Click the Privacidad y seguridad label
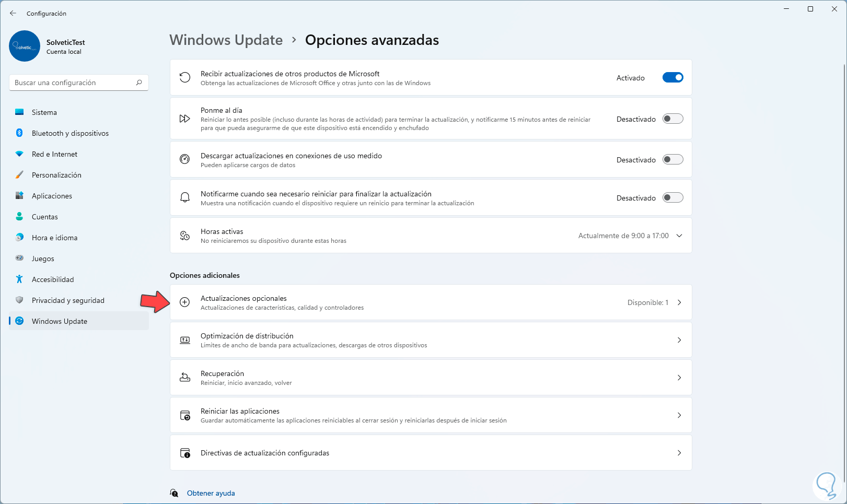The width and height of the screenshot is (847, 504). 68,300
